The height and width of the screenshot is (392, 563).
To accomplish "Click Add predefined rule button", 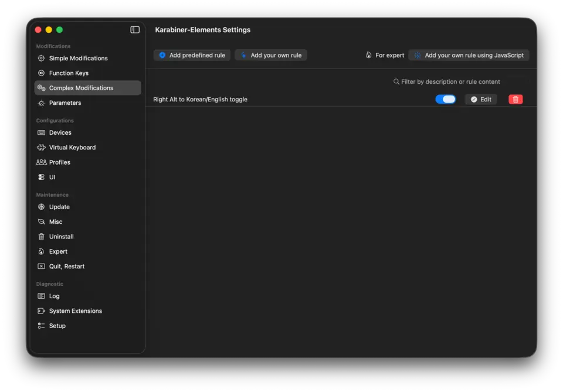I will click(192, 55).
